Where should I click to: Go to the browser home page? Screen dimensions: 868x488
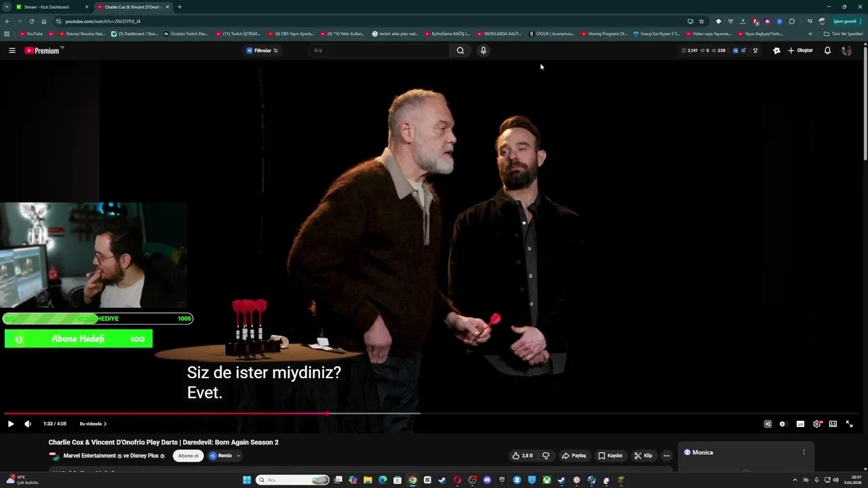[x=44, y=21]
